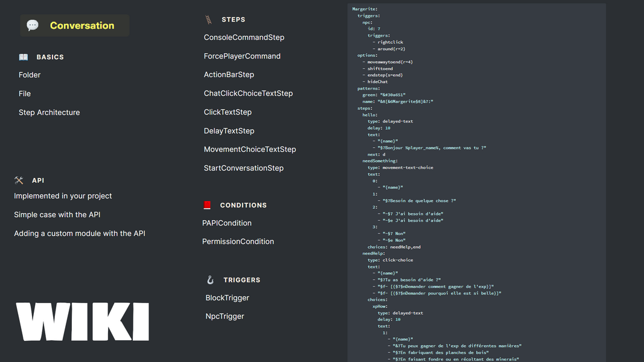Screen dimensions: 644x362
Task: Click the ladder icon beside Steps
Action: (x=208, y=20)
